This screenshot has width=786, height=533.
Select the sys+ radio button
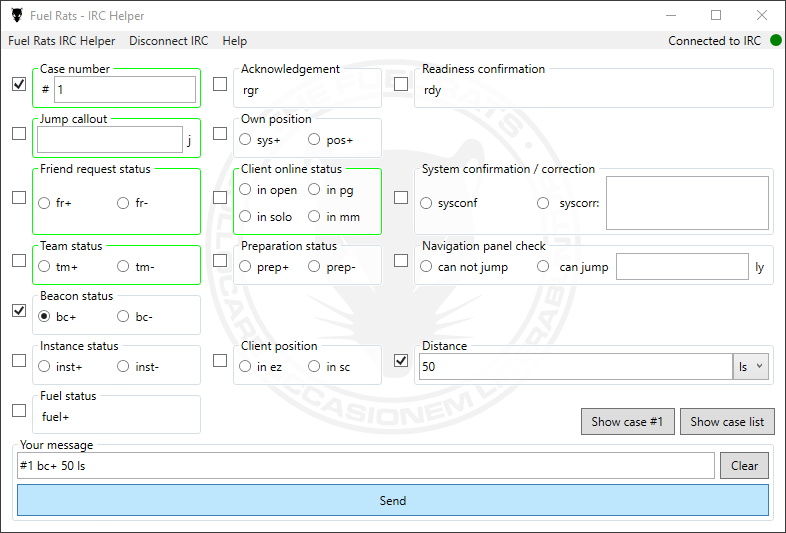pyautogui.click(x=245, y=139)
